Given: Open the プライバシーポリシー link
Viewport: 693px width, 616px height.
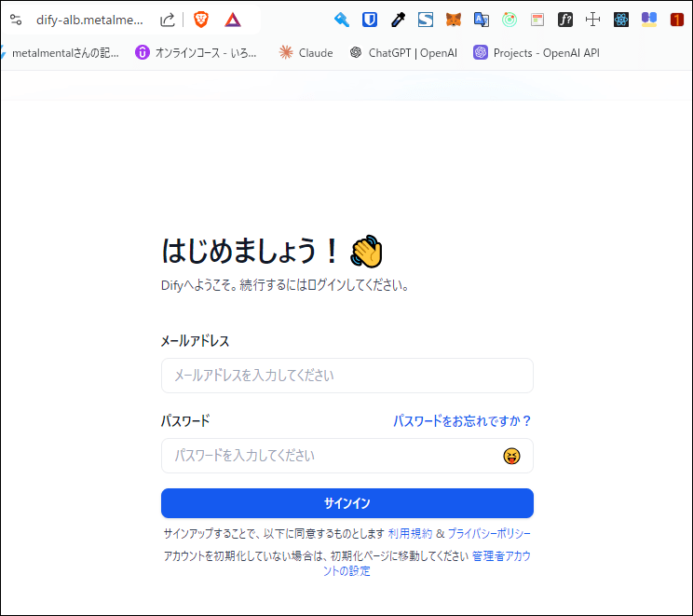Looking at the screenshot, I should pos(489,534).
